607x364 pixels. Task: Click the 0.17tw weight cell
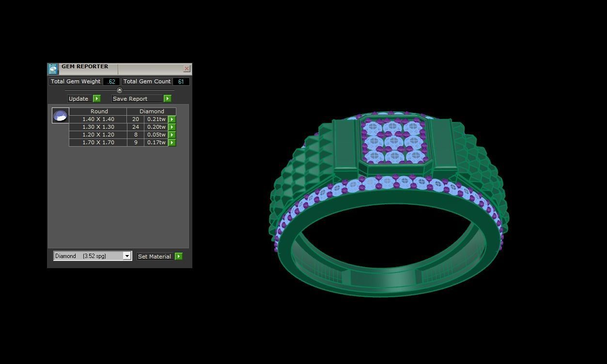tap(156, 142)
